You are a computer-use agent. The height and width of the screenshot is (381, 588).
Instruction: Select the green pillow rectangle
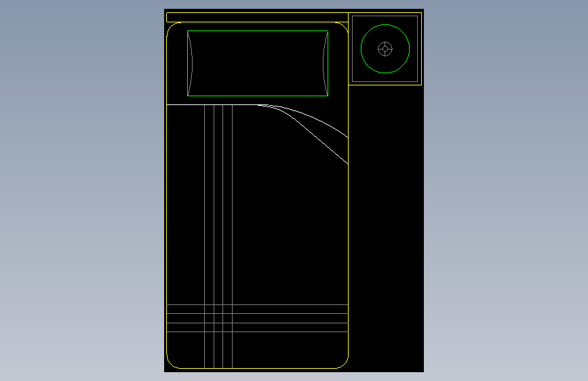258,63
